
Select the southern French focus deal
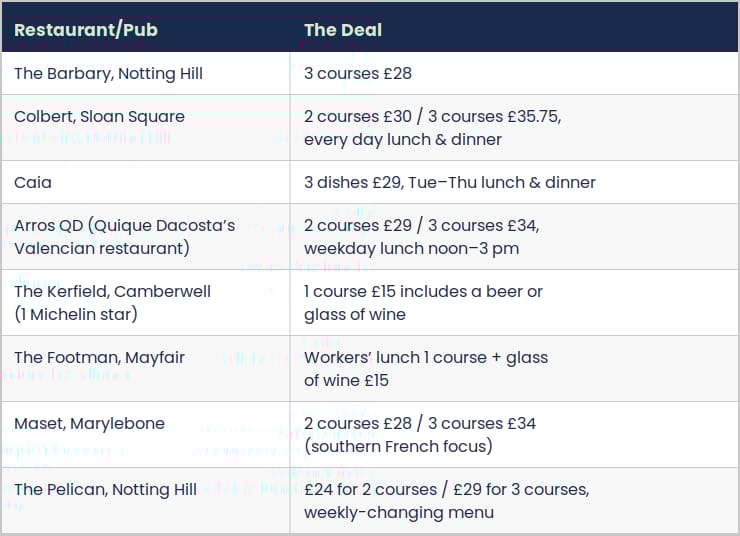514,435
